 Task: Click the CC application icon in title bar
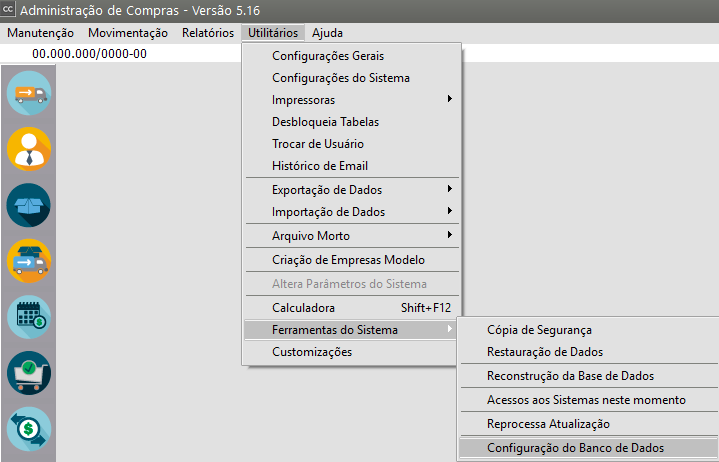coord(10,11)
